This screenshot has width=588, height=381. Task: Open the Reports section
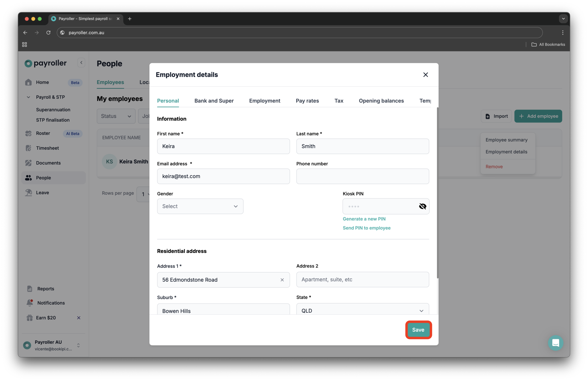45,289
